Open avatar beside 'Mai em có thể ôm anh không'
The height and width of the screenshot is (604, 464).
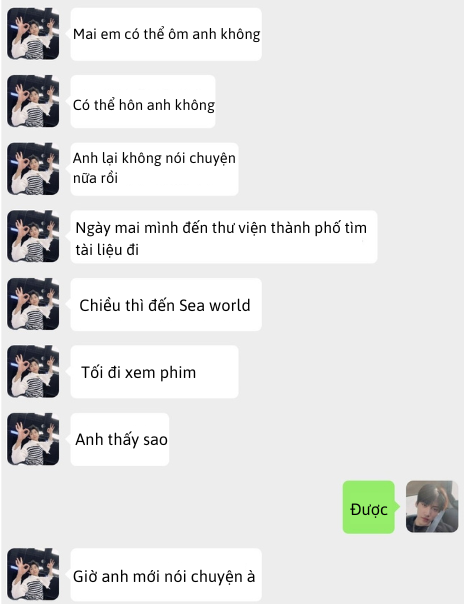(33, 34)
